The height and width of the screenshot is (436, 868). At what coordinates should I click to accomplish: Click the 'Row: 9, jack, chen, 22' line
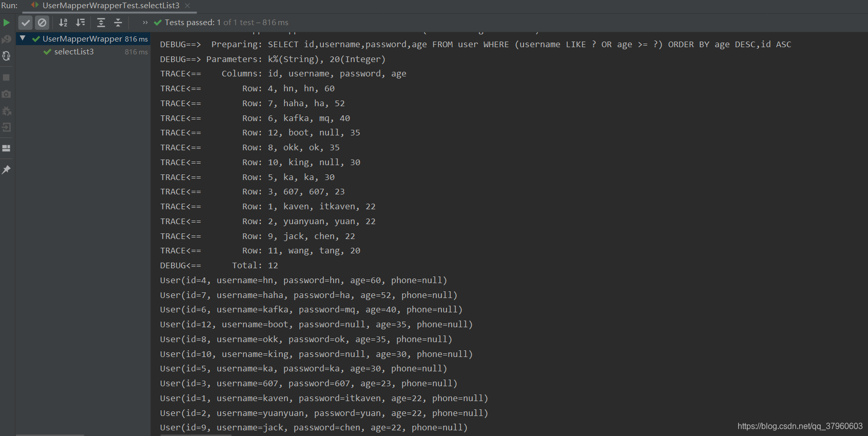click(x=258, y=236)
